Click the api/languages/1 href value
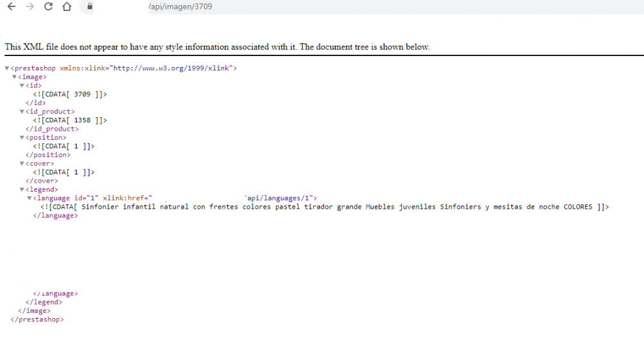The width and height of the screenshot is (644, 358). (277, 198)
